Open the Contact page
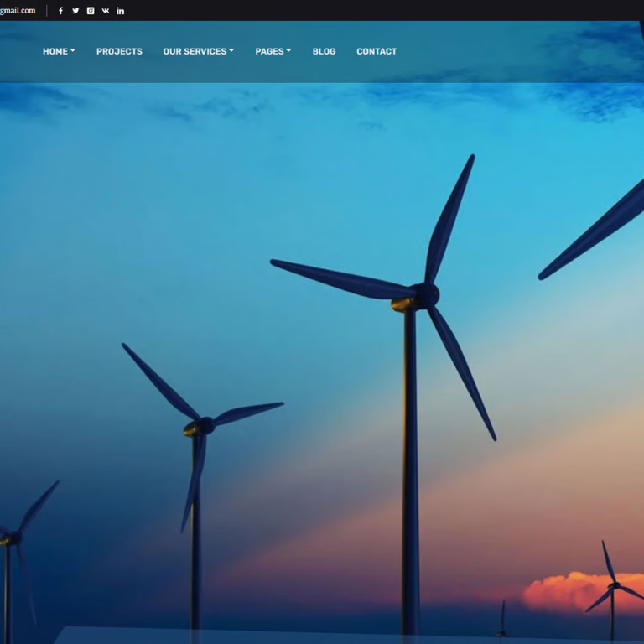 [377, 51]
